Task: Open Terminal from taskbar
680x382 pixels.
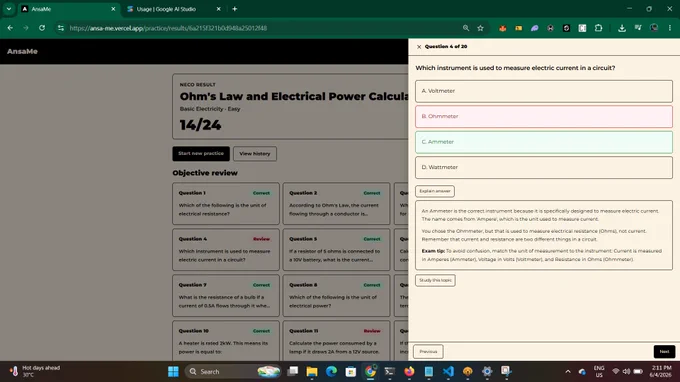Action: [x=389, y=372]
